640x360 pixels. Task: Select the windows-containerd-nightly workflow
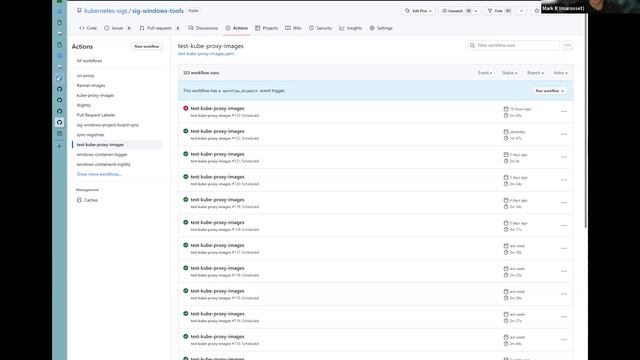tap(104, 164)
